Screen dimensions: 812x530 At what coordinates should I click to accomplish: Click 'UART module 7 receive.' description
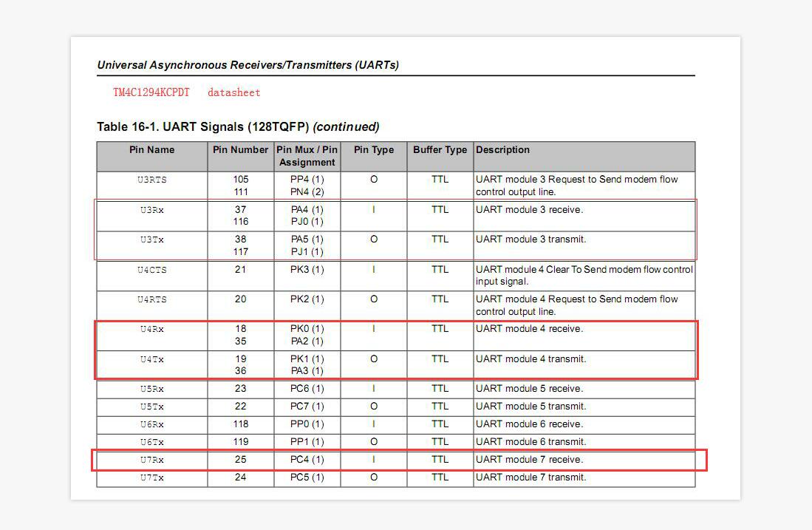tap(530, 460)
